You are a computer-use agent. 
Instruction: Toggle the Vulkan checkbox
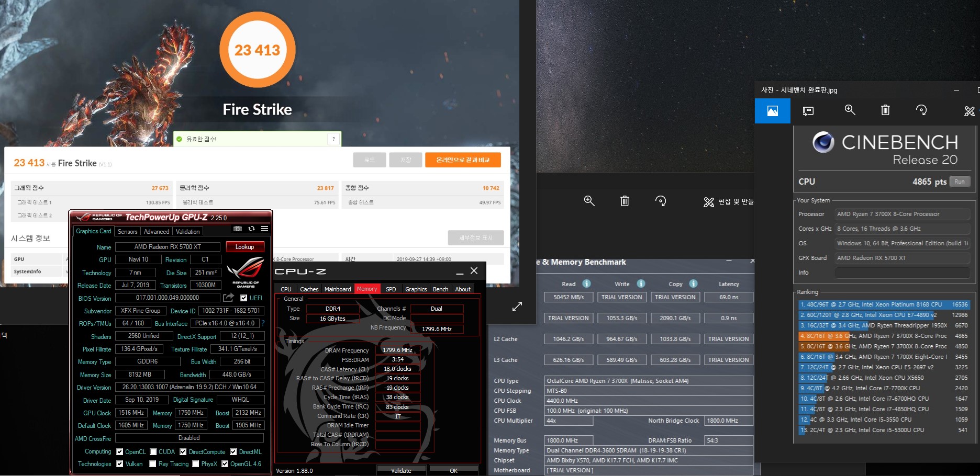120,464
